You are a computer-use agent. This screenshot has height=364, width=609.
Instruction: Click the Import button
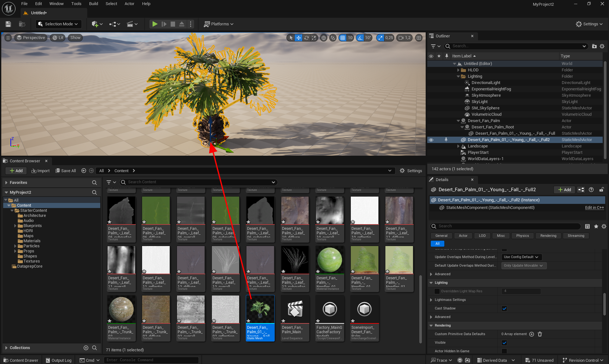tap(40, 171)
